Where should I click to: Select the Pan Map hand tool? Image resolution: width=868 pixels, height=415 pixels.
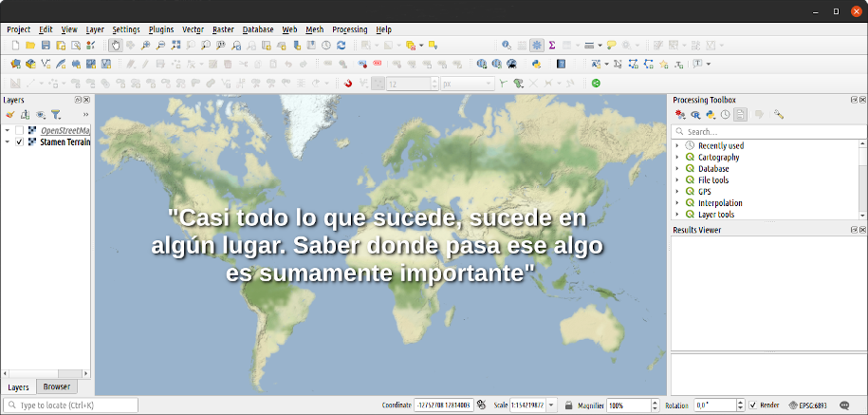(116, 45)
